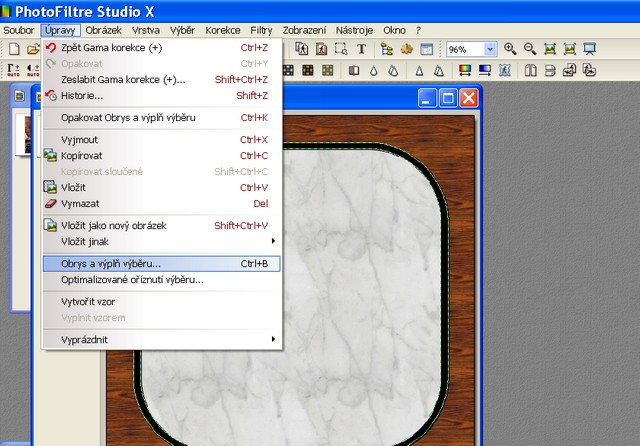Open the Výběr menu

coord(182,30)
